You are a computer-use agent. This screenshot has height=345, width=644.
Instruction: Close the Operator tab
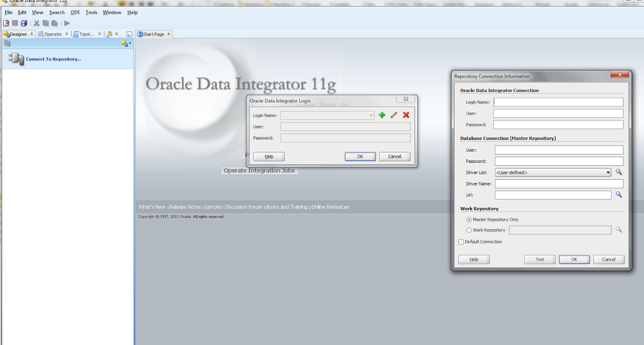tap(67, 34)
